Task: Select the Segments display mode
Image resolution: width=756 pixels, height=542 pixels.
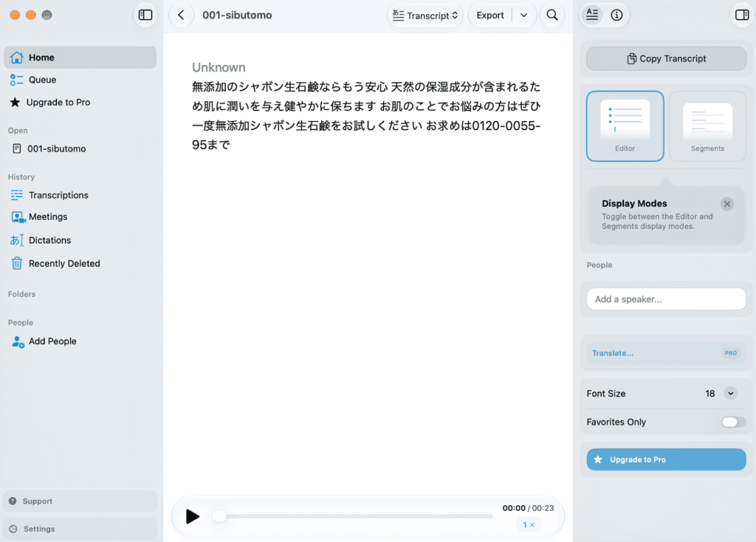Action: pyautogui.click(x=707, y=126)
